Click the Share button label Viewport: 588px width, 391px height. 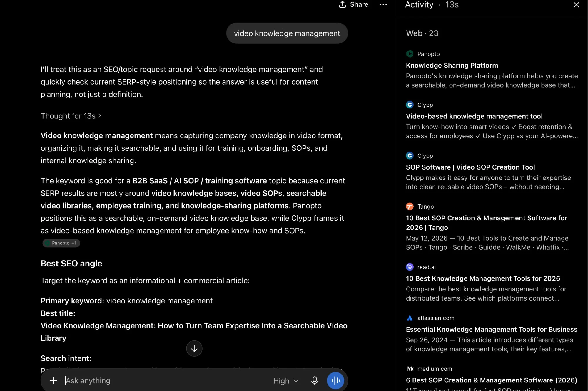[x=359, y=4]
